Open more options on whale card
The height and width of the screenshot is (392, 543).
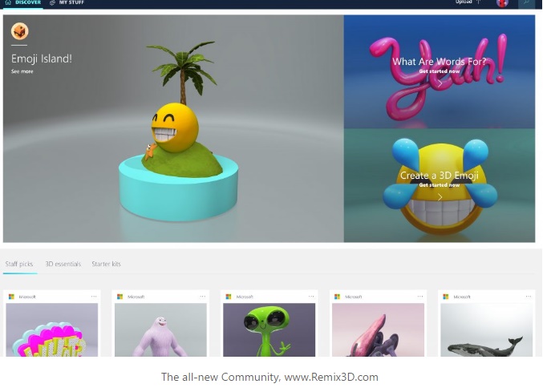[x=529, y=297]
